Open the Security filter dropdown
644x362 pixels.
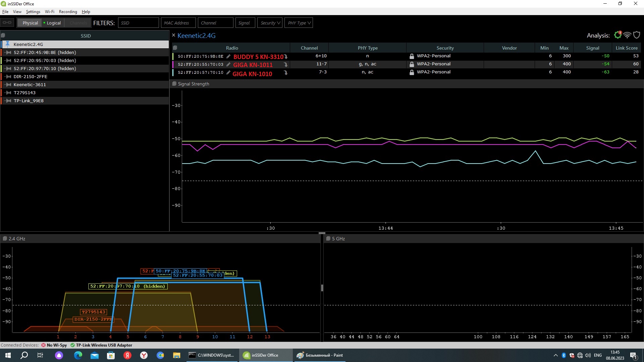pos(270,23)
